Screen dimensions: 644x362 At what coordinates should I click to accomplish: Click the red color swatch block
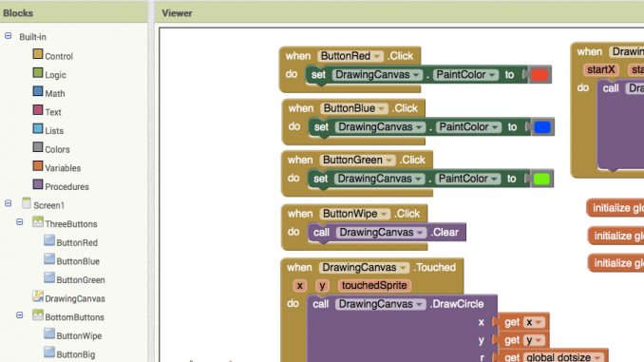coord(540,75)
